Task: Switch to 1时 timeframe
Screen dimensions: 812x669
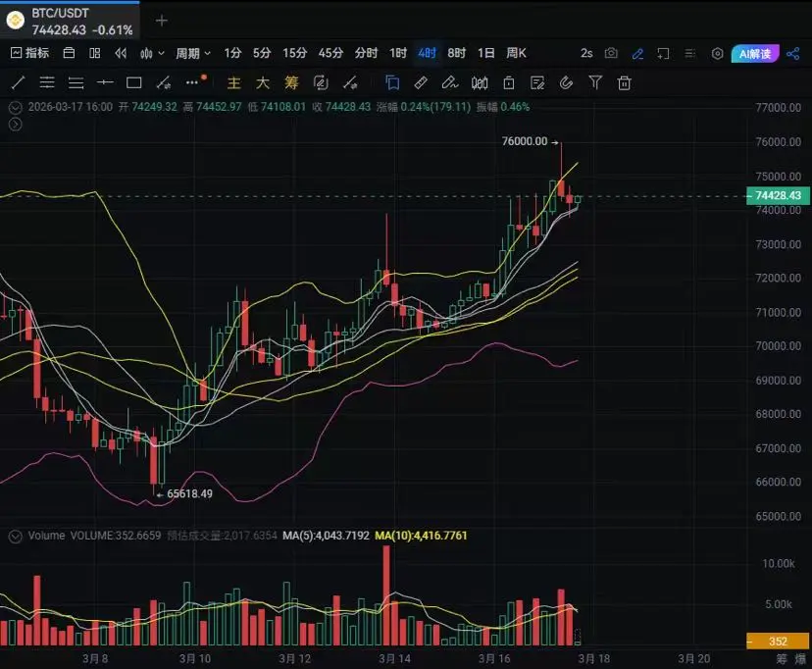Action: [x=398, y=53]
